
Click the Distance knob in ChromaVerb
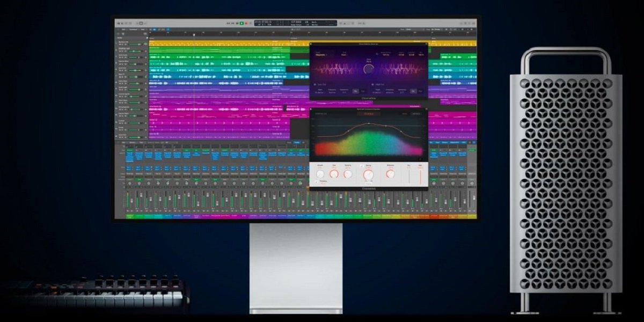pos(390,174)
